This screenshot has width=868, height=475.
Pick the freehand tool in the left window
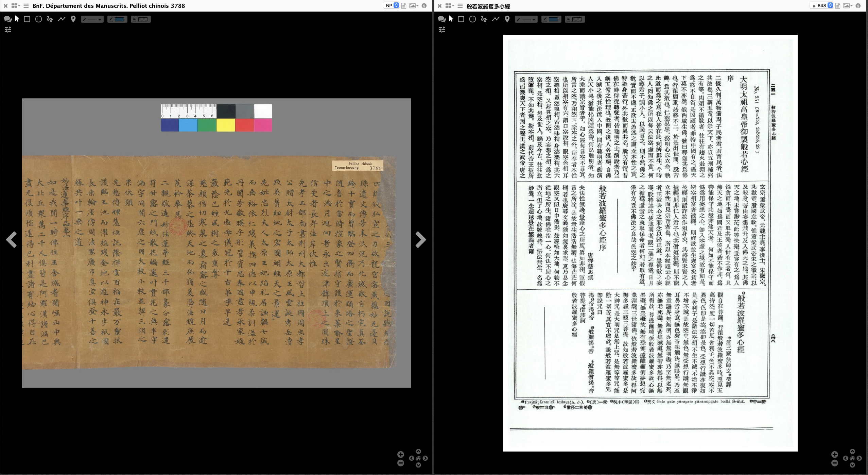(50, 19)
